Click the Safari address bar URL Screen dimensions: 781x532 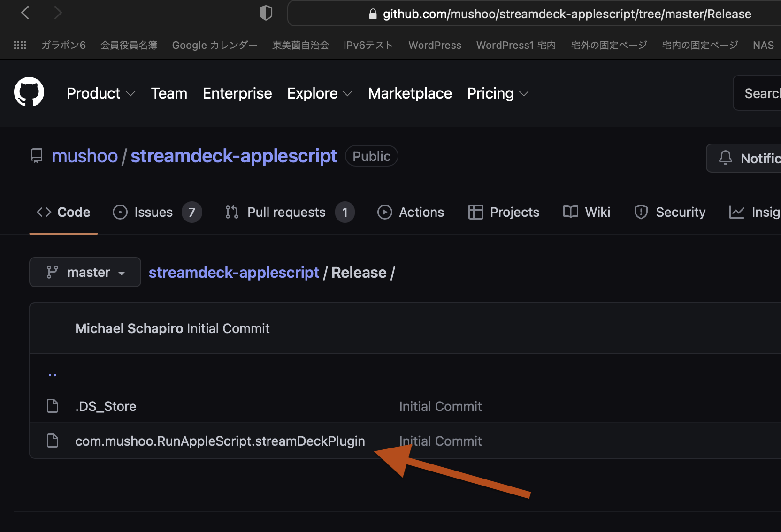567,14
